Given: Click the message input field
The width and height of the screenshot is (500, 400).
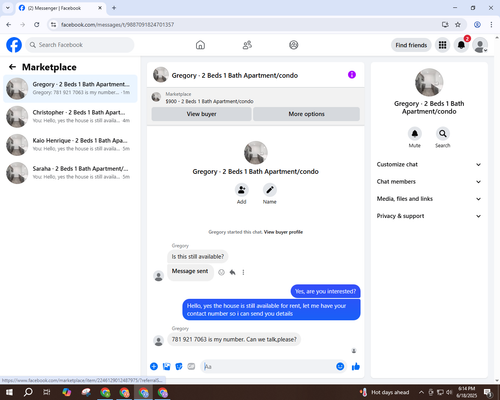Looking at the screenshot, I should tap(268, 367).
